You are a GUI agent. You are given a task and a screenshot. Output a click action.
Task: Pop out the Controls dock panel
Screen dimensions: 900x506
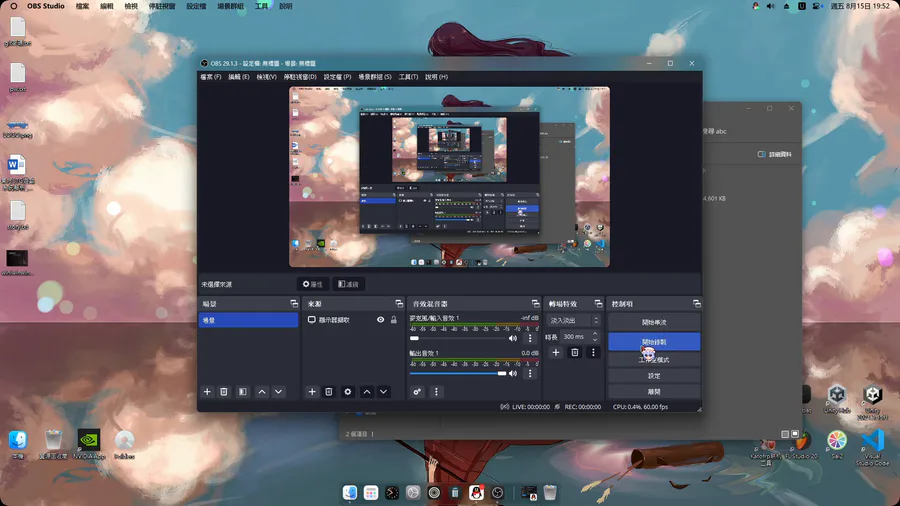coord(696,303)
